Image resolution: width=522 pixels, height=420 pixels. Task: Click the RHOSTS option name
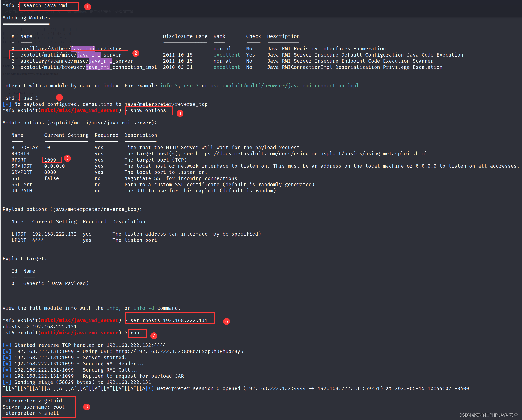tap(20, 154)
